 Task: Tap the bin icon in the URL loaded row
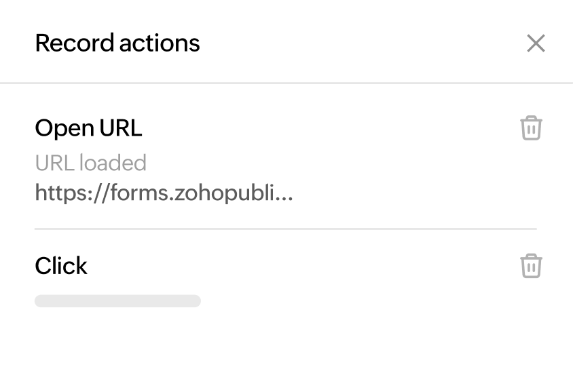click(x=531, y=128)
